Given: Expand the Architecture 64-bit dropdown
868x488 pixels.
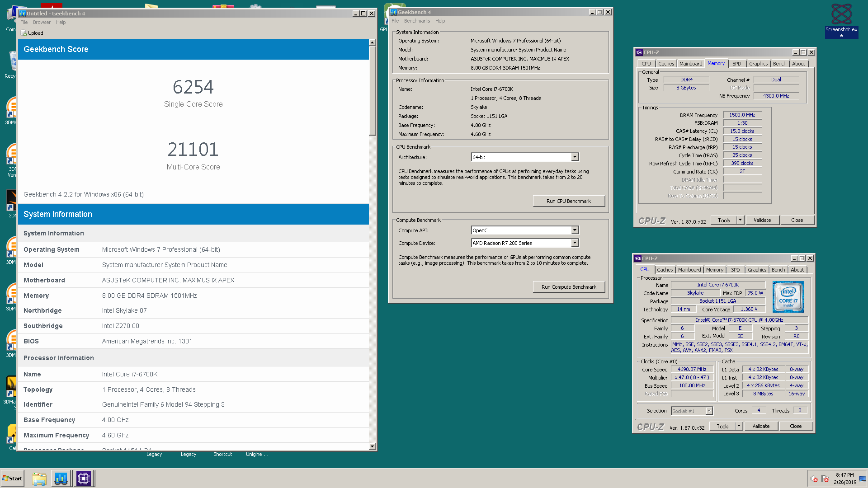Looking at the screenshot, I should 575,157.
